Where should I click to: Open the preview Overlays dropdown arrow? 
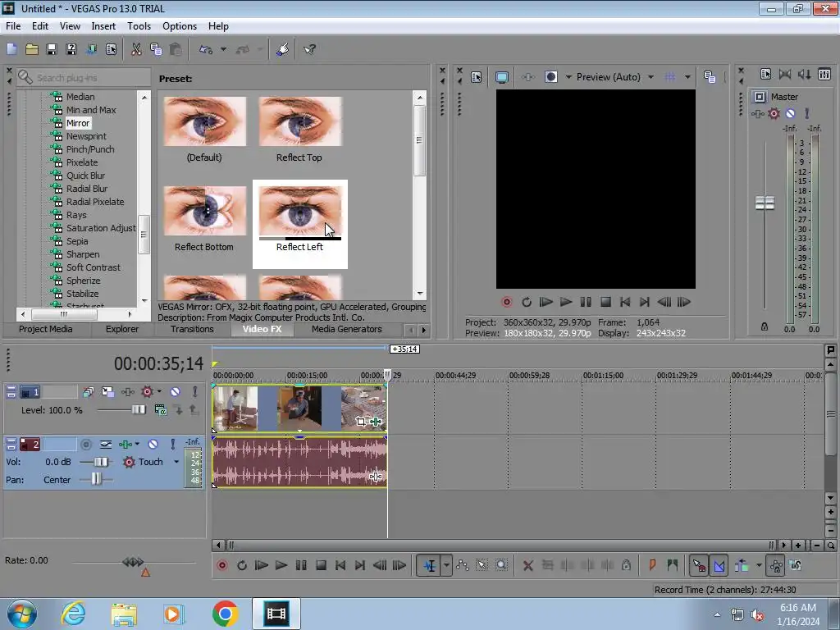687,77
